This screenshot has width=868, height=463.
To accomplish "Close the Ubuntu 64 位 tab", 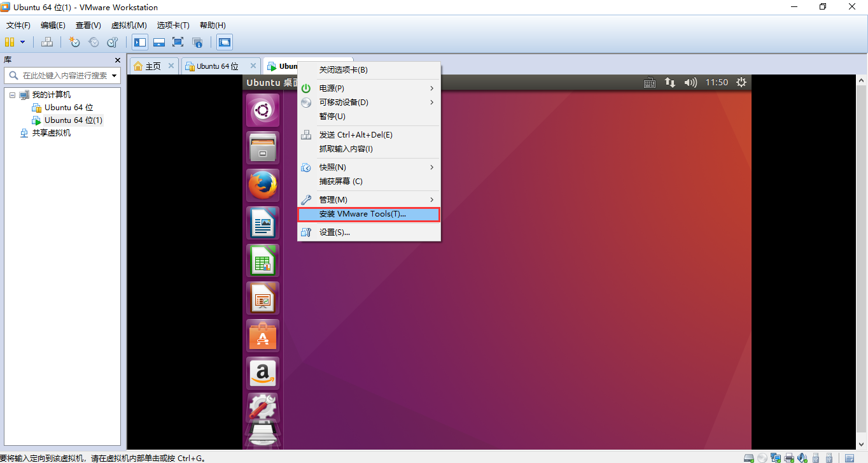I will pos(253,66).
